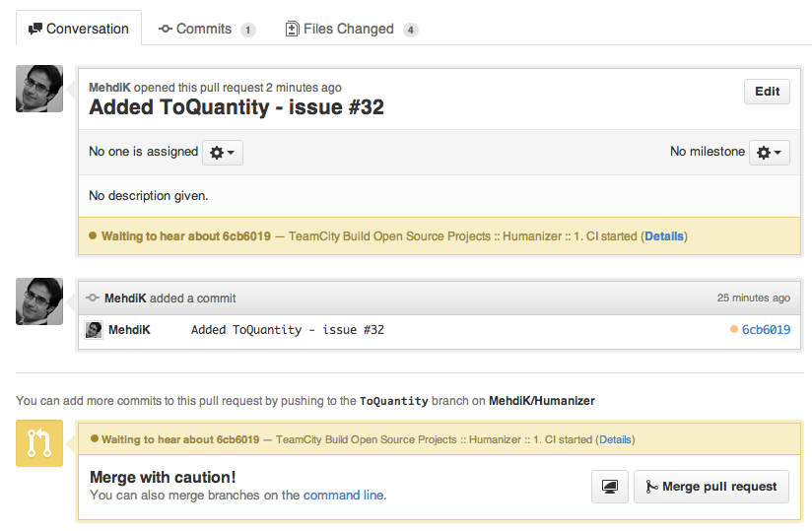Click the Edit button for the pull request

coord(767,92)
